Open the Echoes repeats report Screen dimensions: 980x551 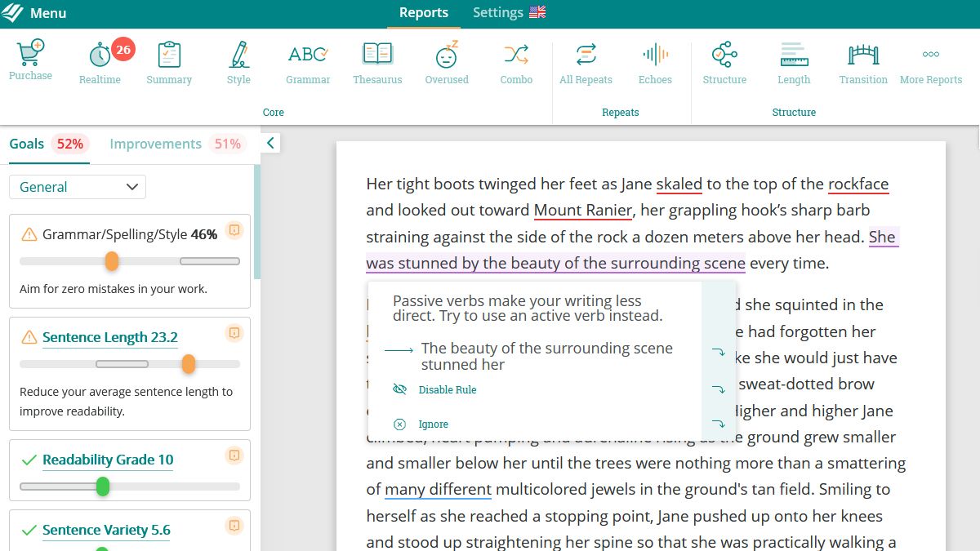(655, 59)
